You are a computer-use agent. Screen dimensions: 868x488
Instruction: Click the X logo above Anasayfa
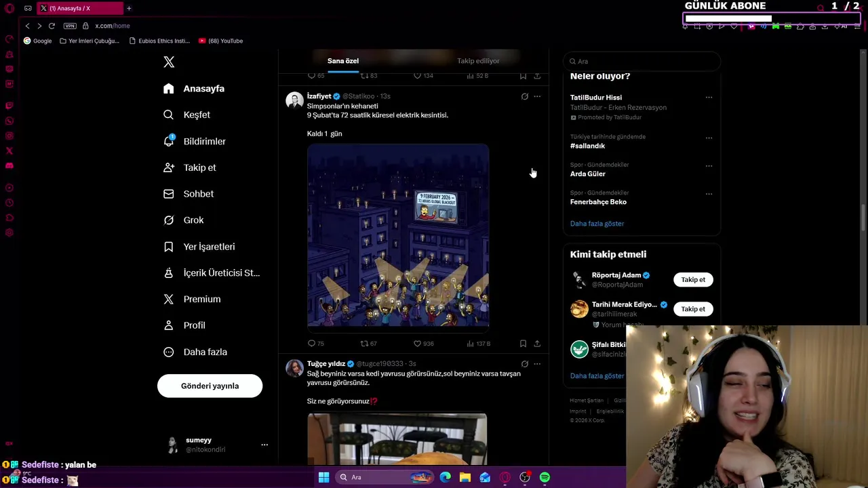[x=169, y=62]
